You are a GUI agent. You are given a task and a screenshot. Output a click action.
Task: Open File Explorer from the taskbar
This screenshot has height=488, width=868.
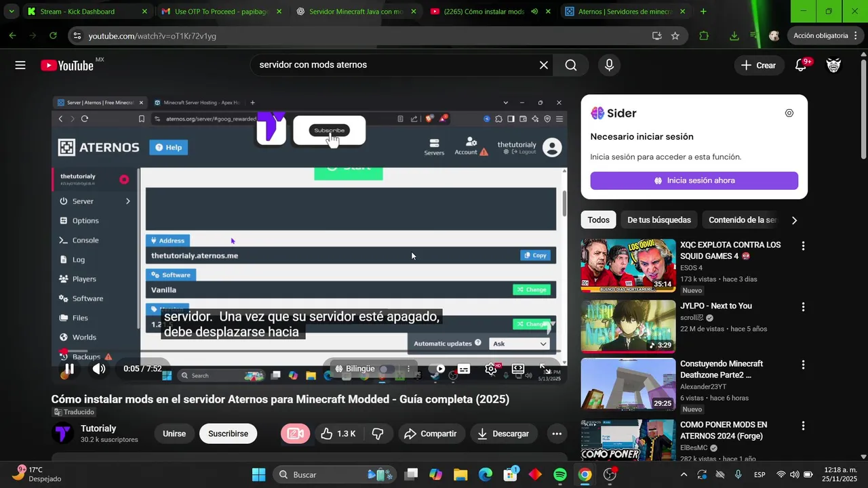point(460,474)
